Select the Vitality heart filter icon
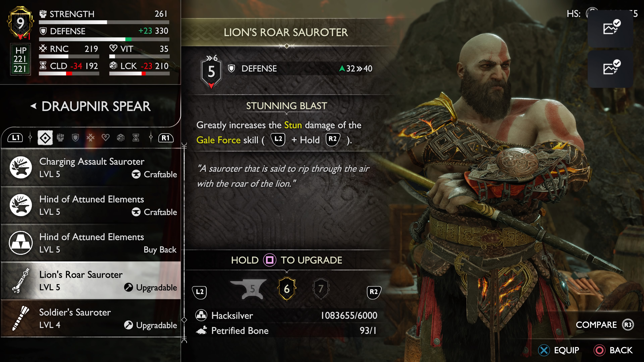 coord(105,138)
